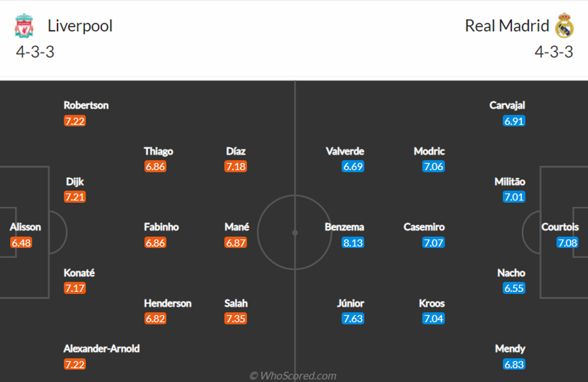Select the player name Thiago

click(x=158, y=151)
